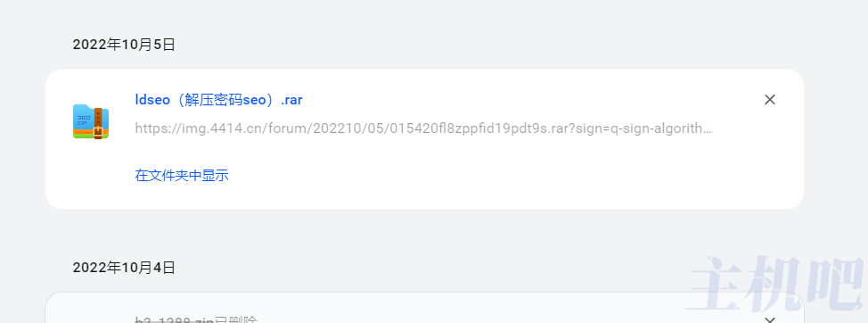Click the 主机吧 watermark logo

click(775, 284)
